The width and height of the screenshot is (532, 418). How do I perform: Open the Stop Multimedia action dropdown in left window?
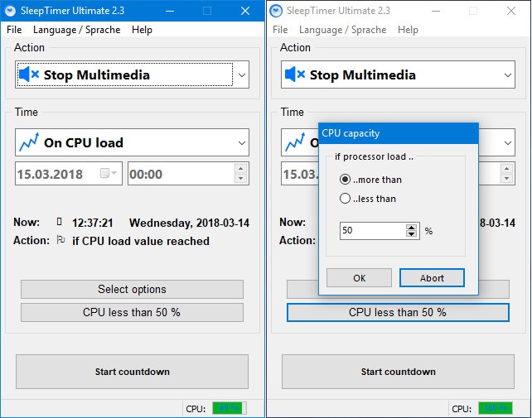click(132, 74)
